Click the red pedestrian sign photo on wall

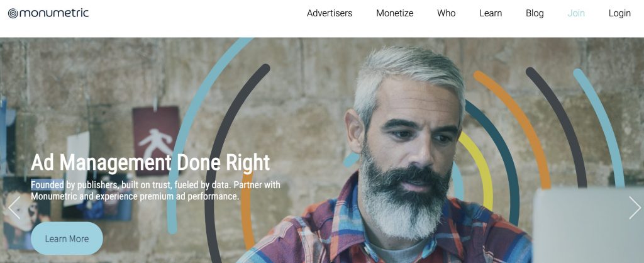coord(156,141)
